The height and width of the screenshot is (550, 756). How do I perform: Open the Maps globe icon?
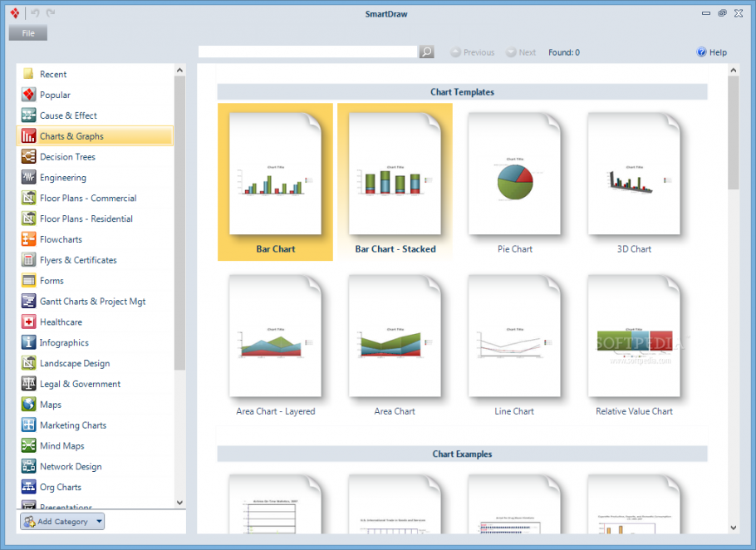click(28, 404)
